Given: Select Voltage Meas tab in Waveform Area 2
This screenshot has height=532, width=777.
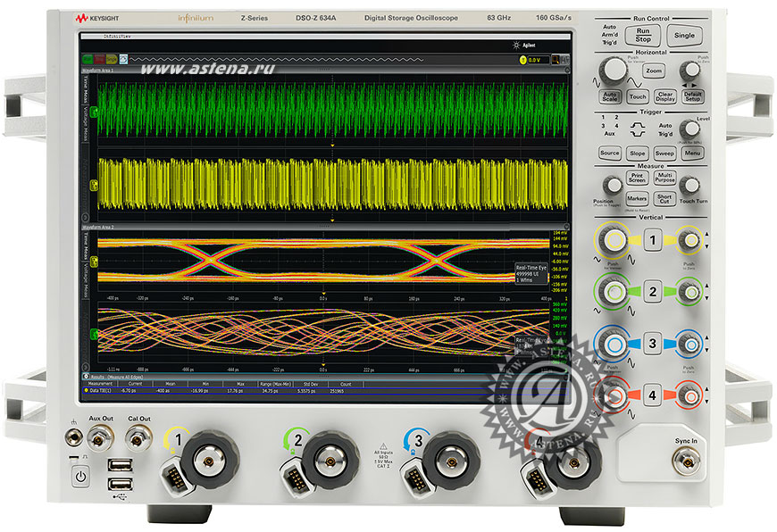Looking at the screenshot, I should (x=85, y=280).
